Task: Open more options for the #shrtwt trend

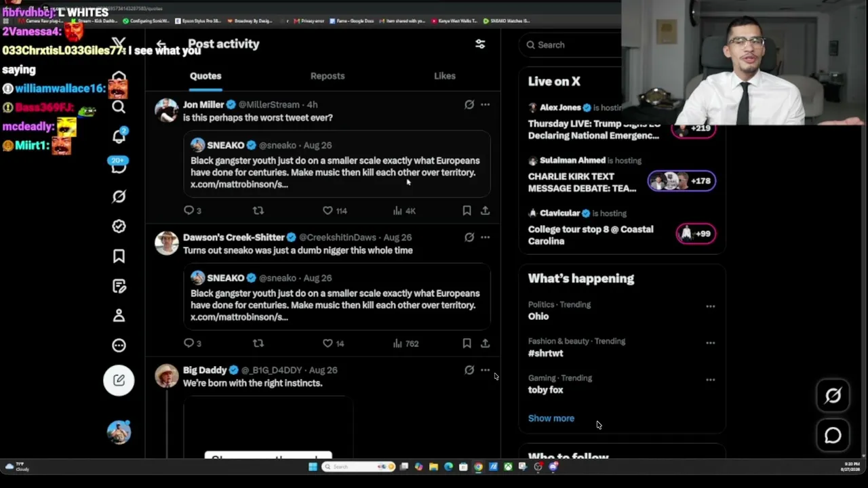Action: (x=710, y=343)
